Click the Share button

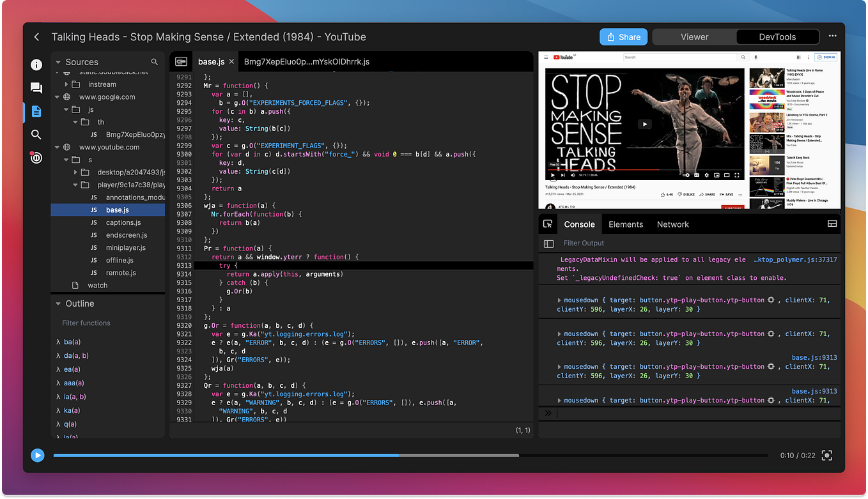[623, 36]
